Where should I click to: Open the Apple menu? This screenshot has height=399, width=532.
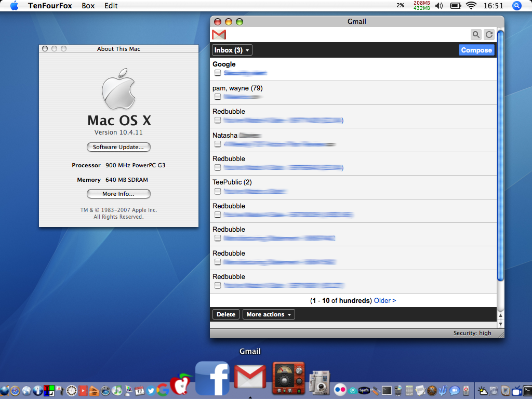(x=14, y=6)
